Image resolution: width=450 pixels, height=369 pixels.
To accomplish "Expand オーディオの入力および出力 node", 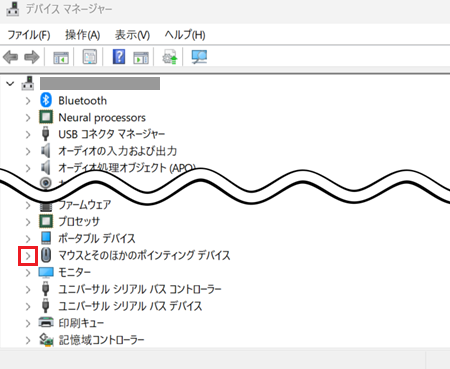I will click(28, 152).
